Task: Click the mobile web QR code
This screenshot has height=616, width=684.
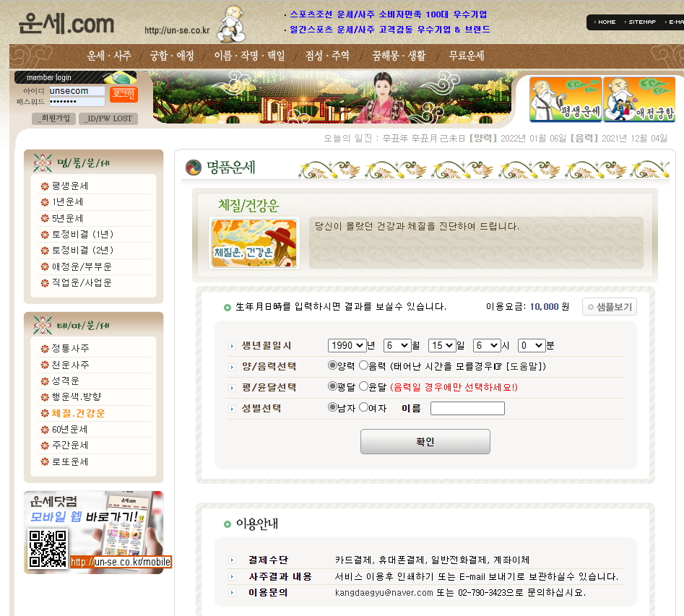Action: coord(48,549)
